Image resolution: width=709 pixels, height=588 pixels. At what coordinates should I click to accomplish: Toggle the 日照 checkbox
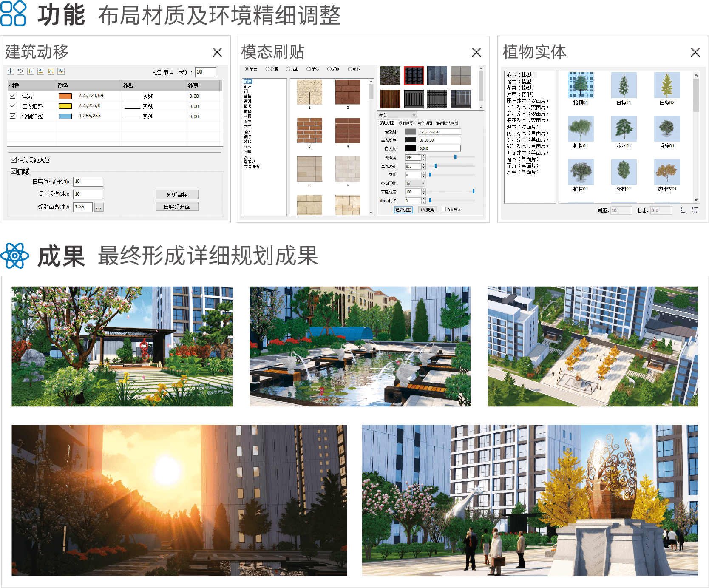point(14,171)
